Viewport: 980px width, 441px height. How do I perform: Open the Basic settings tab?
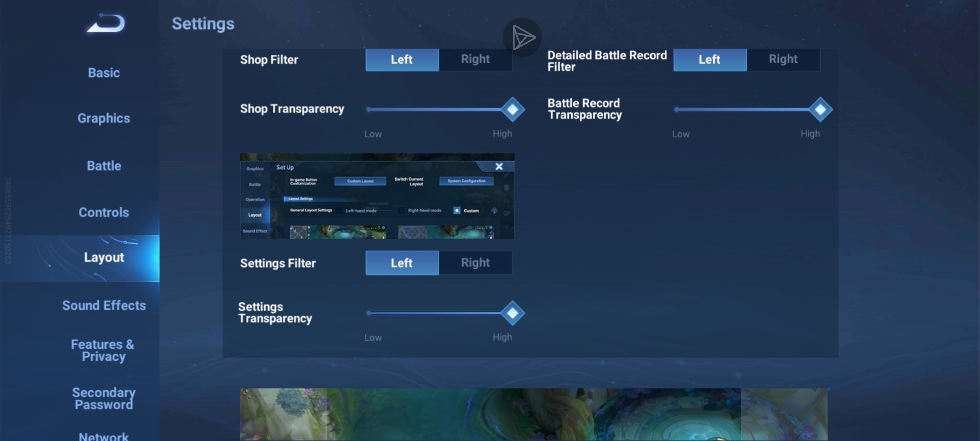(x=104, y=73)
